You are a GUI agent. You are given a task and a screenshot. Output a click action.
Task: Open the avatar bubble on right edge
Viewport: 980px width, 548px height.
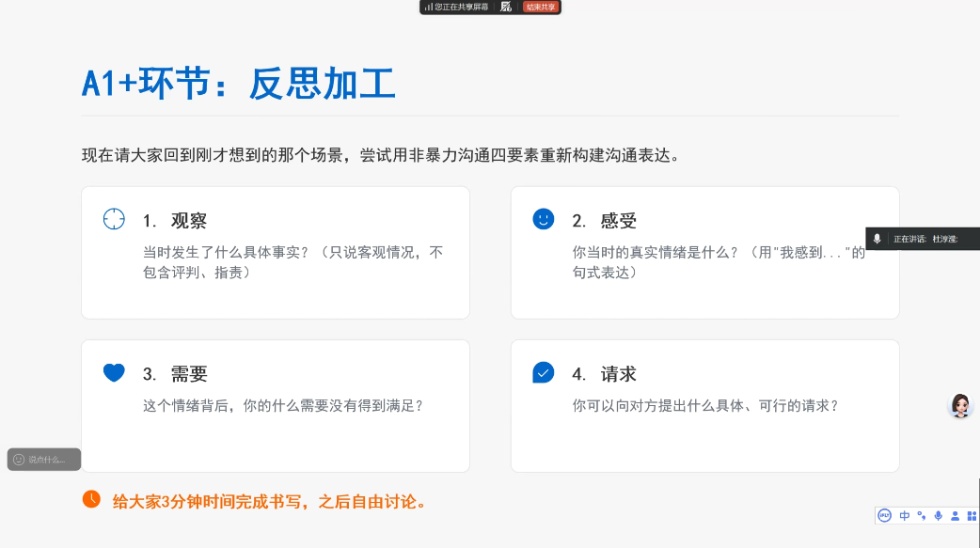[960, 405]
